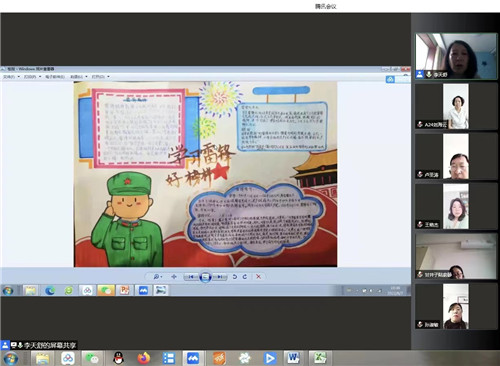Click the Windows Start orb
Viewport: 500px width, 366px height.
[11, 358]
